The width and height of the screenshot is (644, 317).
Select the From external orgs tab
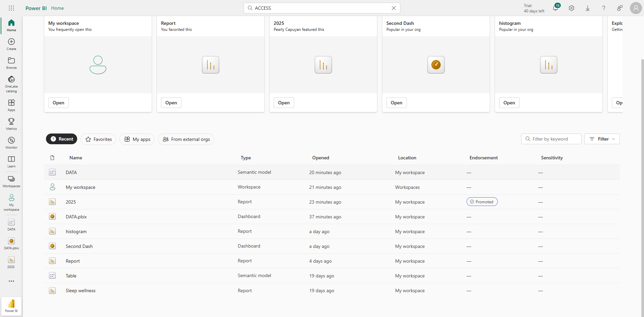(x=186, y=139)
